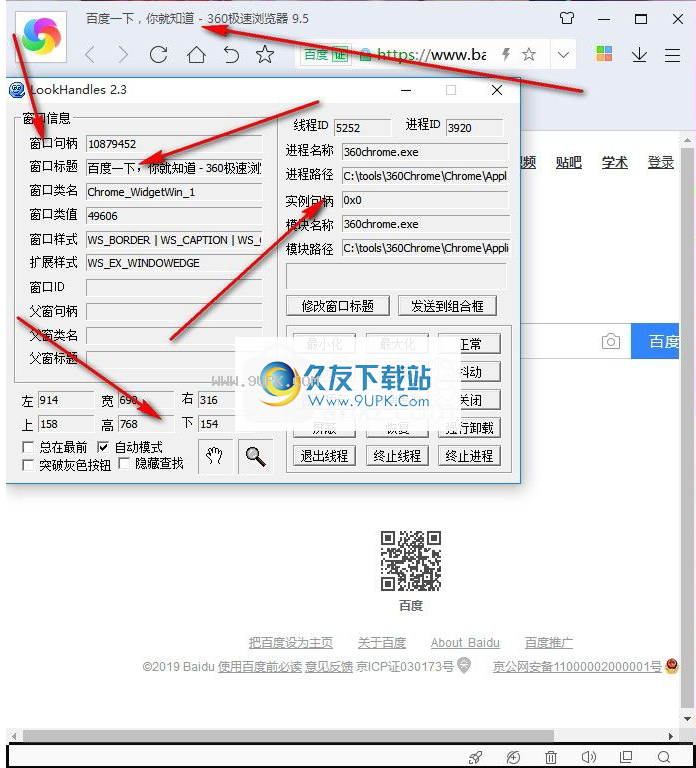
Task: Click the 窗口样式 WS_BORDER field
Action: click(174, 240)
